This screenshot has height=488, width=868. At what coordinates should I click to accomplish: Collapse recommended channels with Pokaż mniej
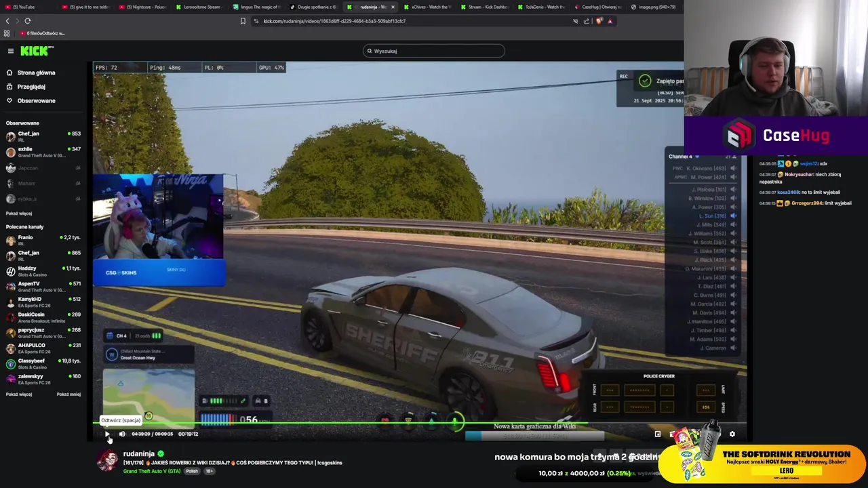pyautogui.click(x=68, y=394)
